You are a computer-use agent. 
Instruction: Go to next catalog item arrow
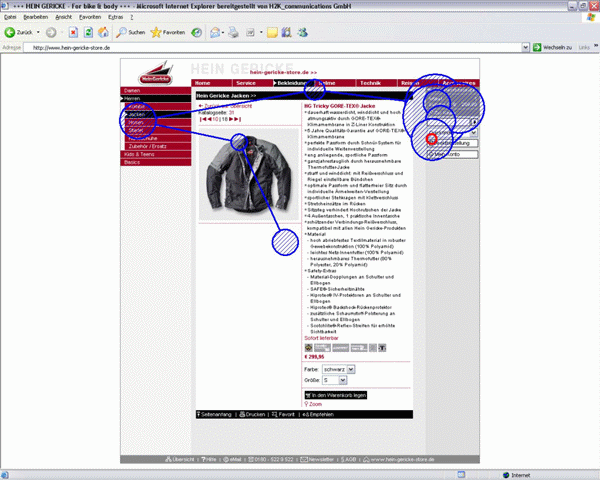point(231,119)
